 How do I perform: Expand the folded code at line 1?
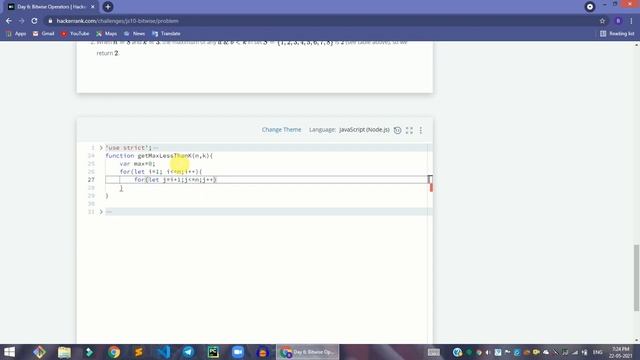[101, 148]
